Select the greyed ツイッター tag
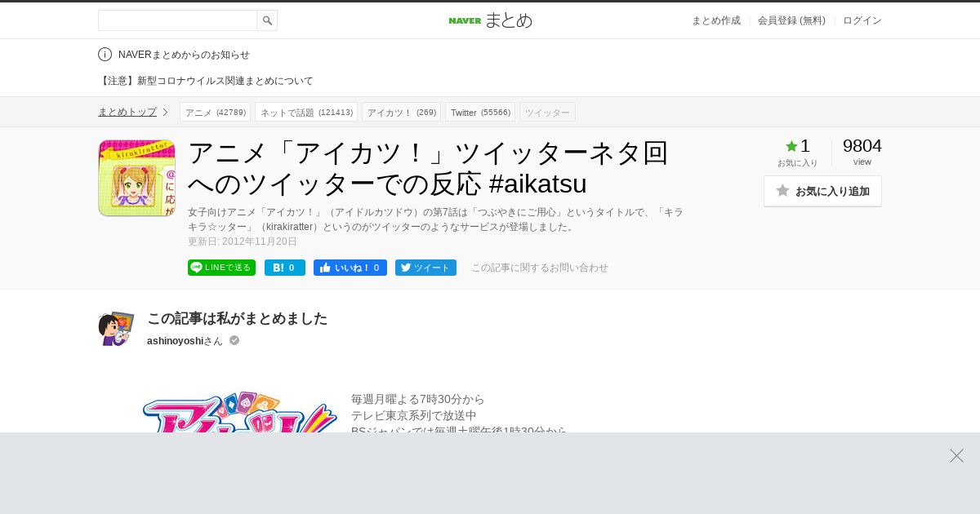980x514 pixels. tap(547, 113)
